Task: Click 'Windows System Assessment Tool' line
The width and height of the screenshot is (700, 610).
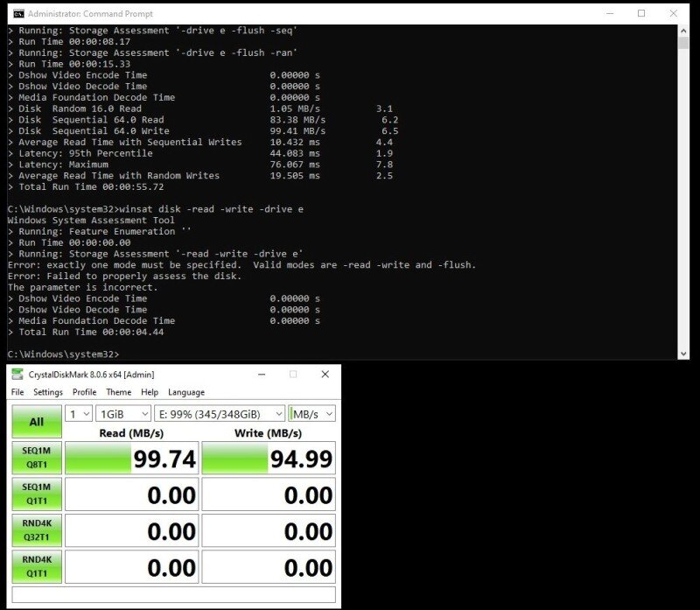Action: click(x=91, y=221)
